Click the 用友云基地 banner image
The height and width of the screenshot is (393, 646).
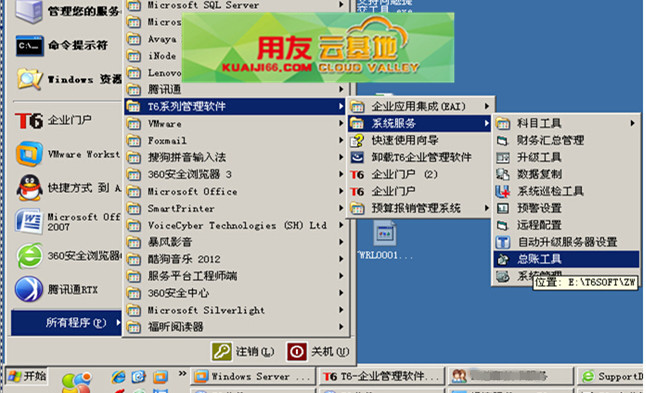[318, 47]
